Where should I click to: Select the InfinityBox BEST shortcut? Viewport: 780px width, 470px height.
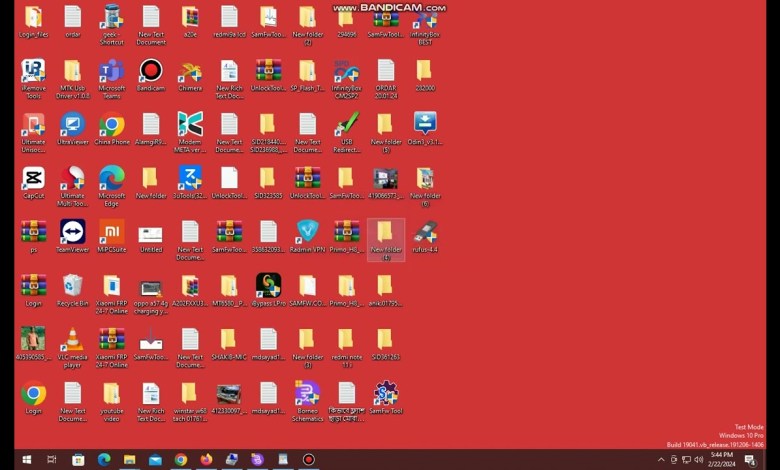(x=425, y=25)
